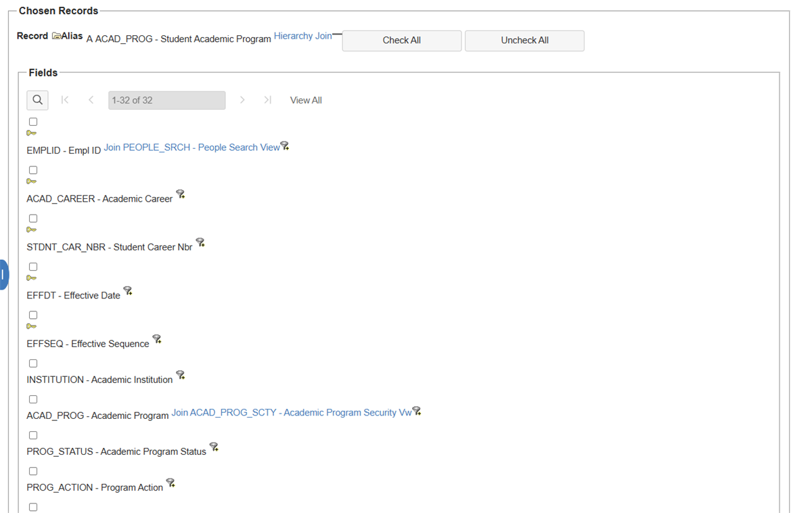Add criteria filter for EFFSEQ field
Viewport: 812px width, 513px height.
pyautogui.click(x=157, y=339)
